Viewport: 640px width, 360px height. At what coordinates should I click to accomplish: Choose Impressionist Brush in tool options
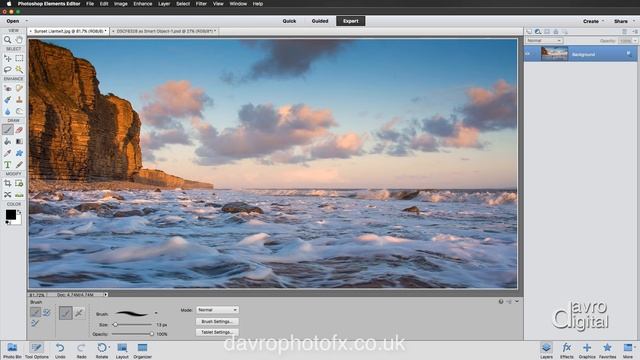(47, 313)
